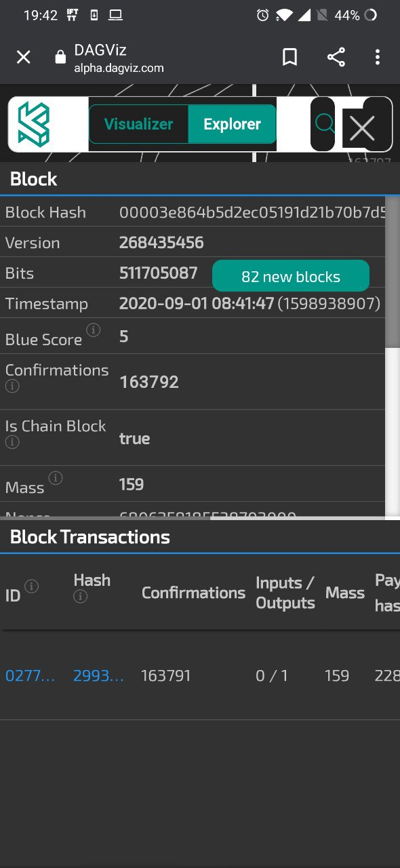Open transaction ID 0277...
The image size is (400, 868).
(x=29, y=675)
